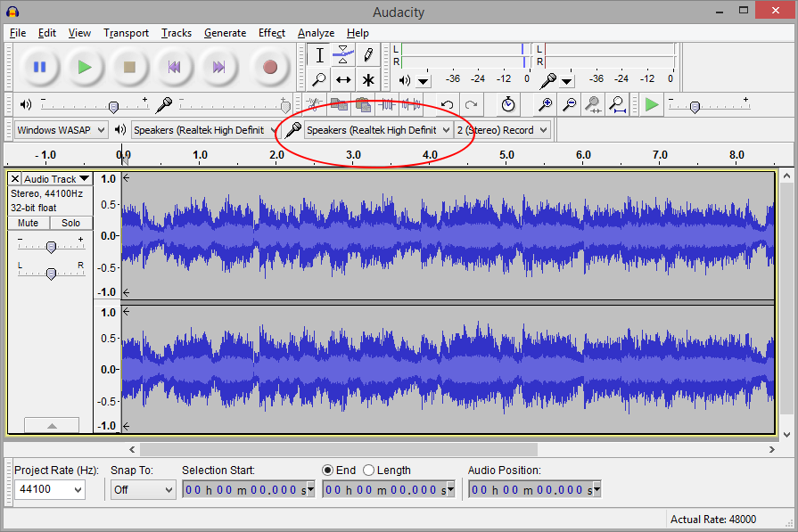Click the track pan L/R slider knob
798x532 pixels.
(51, 274)
